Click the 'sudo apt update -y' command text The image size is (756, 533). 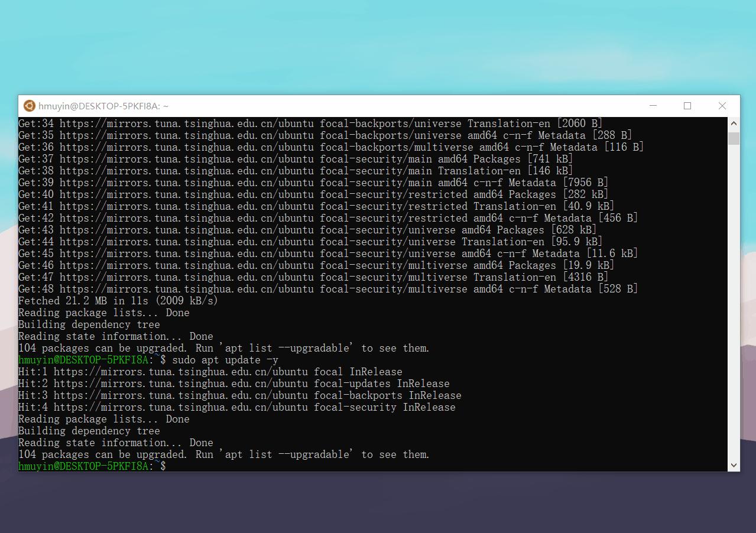[225, 360]
